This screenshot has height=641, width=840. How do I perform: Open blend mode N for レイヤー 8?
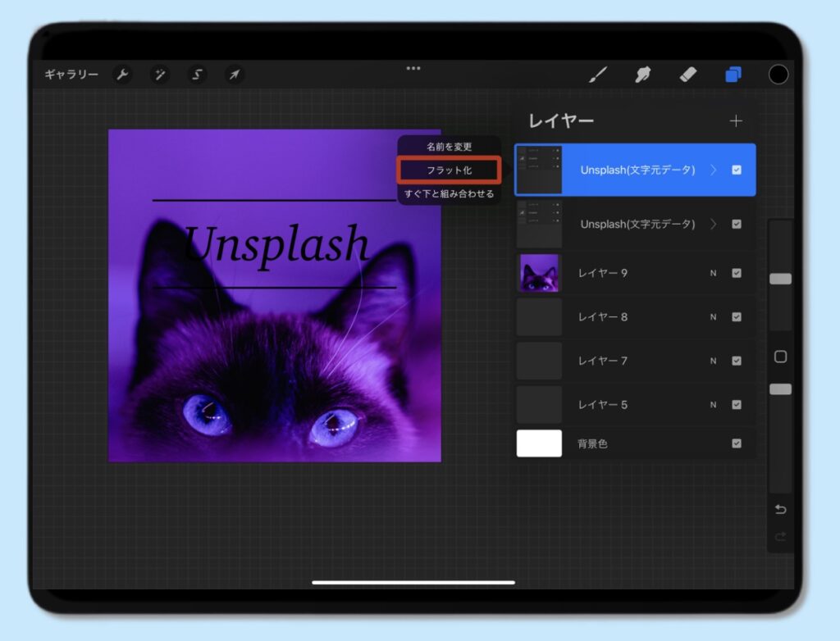point(713,317)
